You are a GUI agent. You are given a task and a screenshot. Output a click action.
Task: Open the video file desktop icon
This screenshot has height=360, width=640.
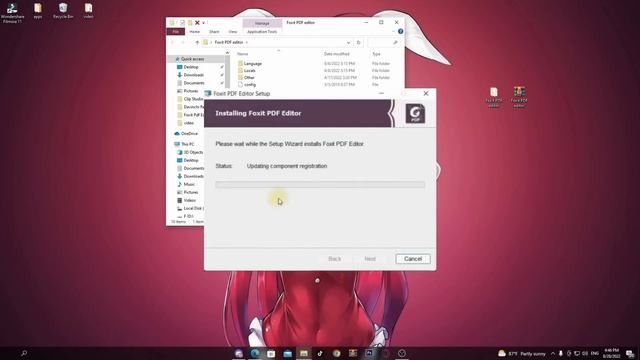click(x=88, y=11)
